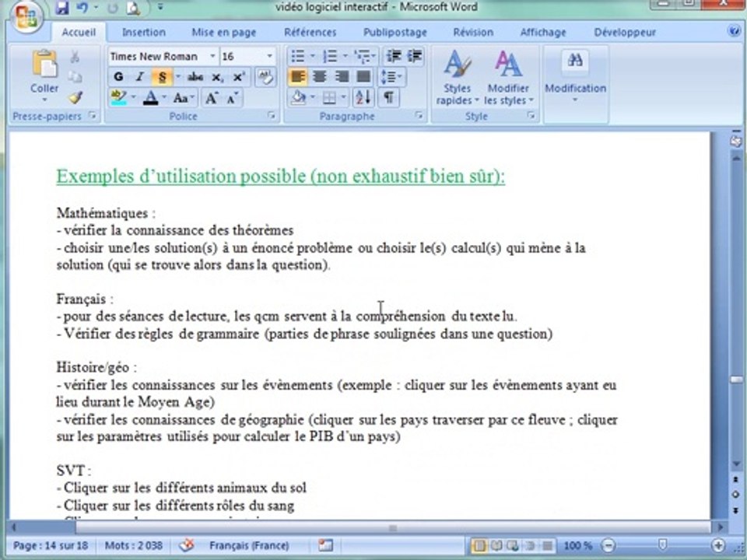Click the zoom slider handle
Image resolution: width=747 pixels, height=560 pixels.
(662, 545)
